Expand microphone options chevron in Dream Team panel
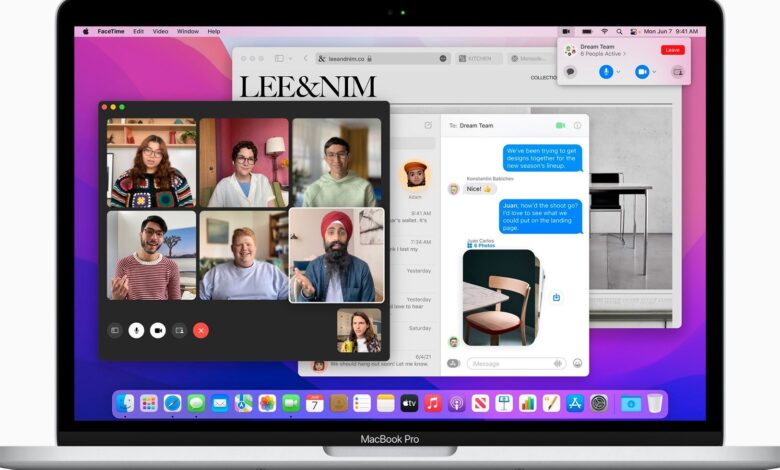780x470 pixels. click(x=618, y=72)
